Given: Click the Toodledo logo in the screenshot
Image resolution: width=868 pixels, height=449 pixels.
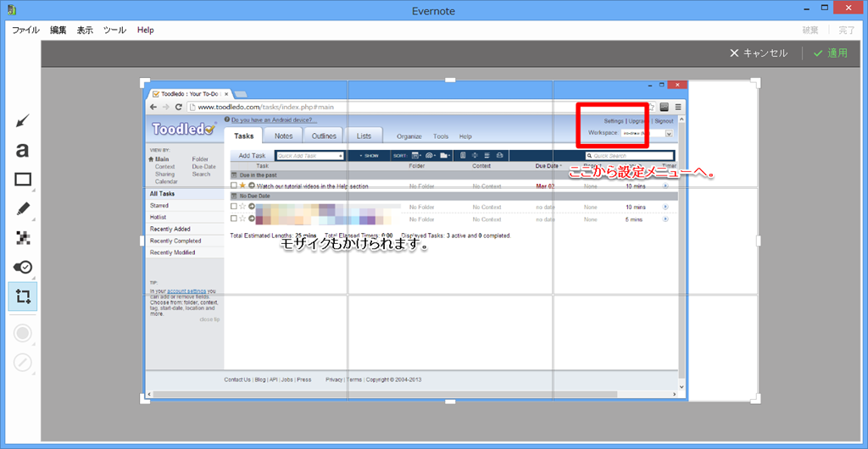Looking at the screenshot, I should point(184,129).
